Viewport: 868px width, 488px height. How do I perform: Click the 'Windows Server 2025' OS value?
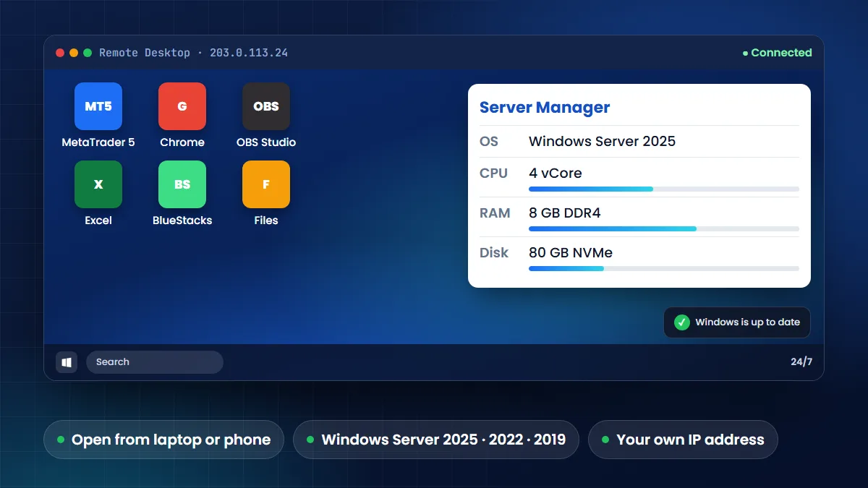point(602,141)
